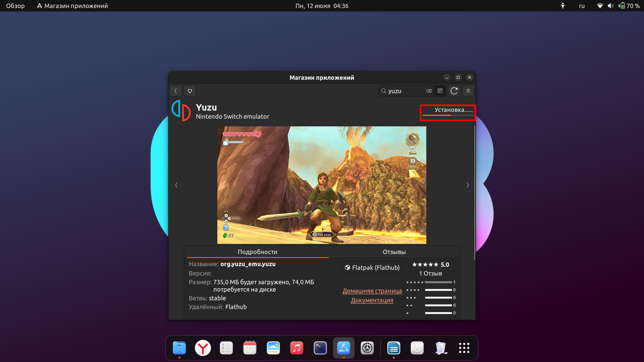
Task: Open volume indicator in top bar
Action: [611, 6]
